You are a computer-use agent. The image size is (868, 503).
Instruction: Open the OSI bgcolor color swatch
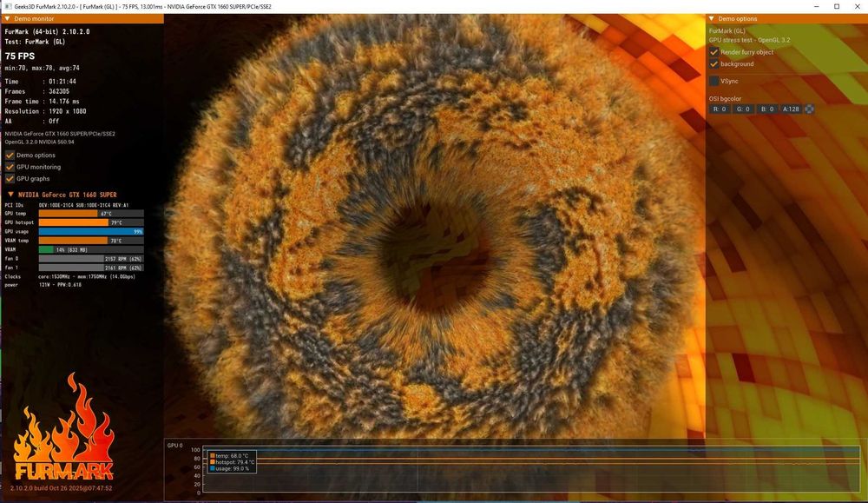click(809, 109)
